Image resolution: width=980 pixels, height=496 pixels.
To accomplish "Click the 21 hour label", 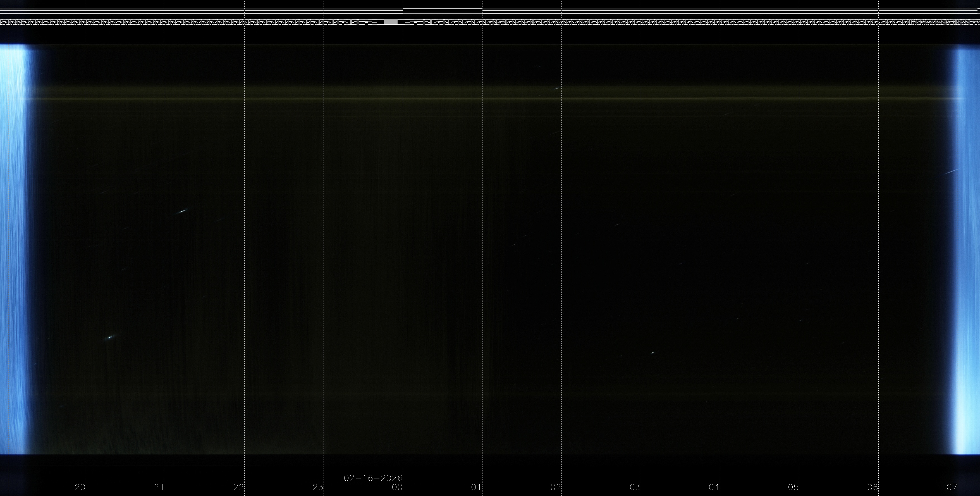I will point(159,487).
